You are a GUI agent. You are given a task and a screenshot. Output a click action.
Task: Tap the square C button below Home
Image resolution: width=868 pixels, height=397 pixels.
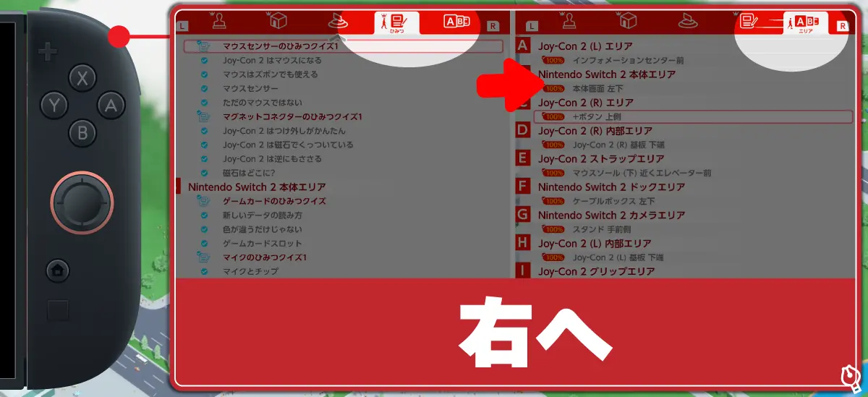tap(57, 310)
